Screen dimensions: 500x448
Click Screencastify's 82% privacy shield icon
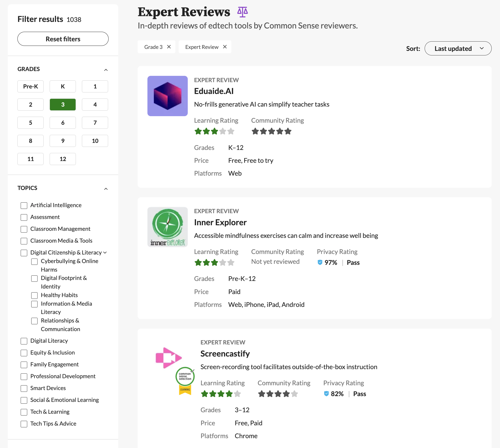pos(326,394)
